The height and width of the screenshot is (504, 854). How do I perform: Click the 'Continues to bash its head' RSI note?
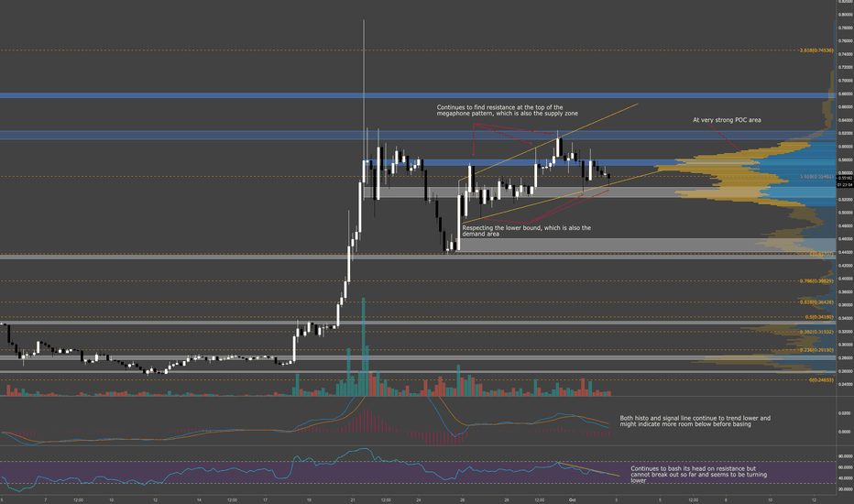(699, 474)
